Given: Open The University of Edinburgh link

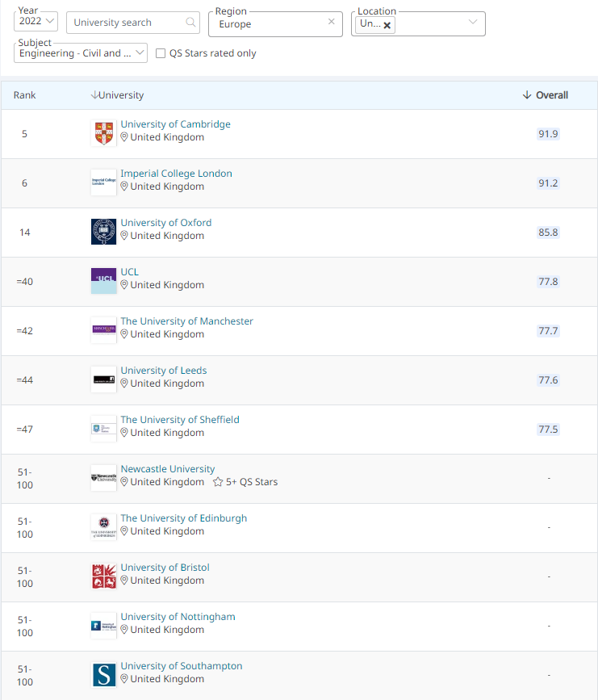Looking at the screenshot, I should (x=183, y=518).
